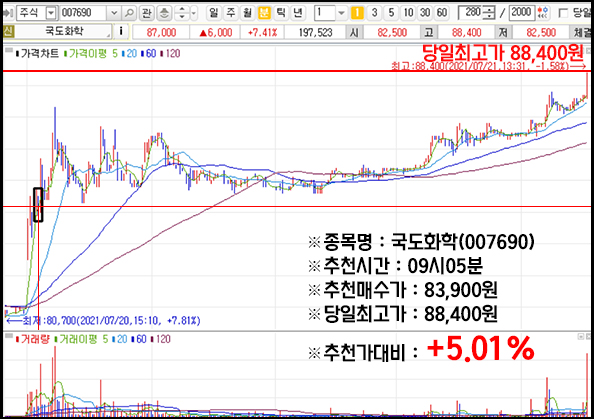Image resolution: width=594 pixels, height=419 pixels.
Task: Click the up-down arrows icon after 관
Action: pyautogui.click(x=182, y=13)
